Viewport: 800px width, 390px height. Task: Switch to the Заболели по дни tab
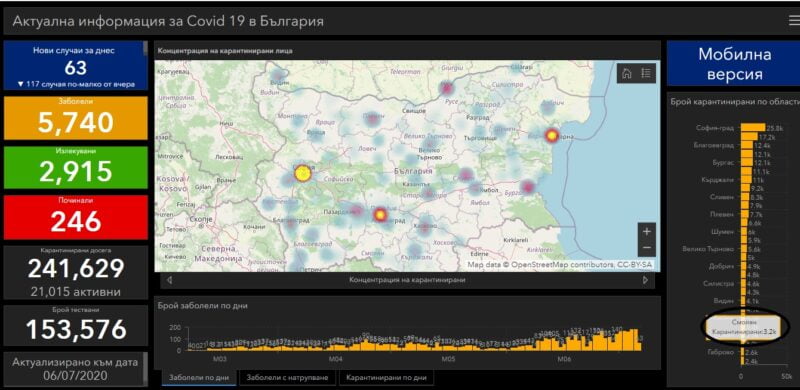point(199,378)
